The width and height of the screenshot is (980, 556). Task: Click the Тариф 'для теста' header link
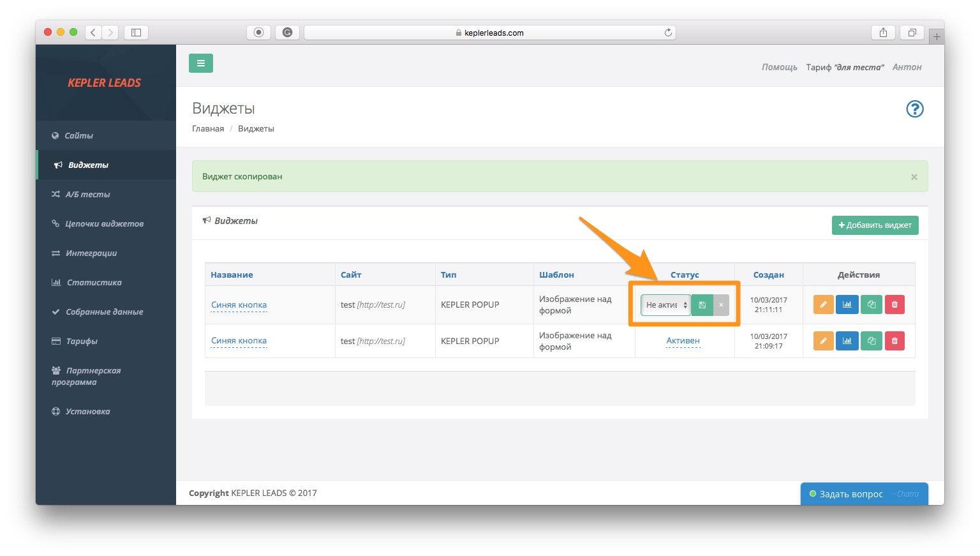845,67
